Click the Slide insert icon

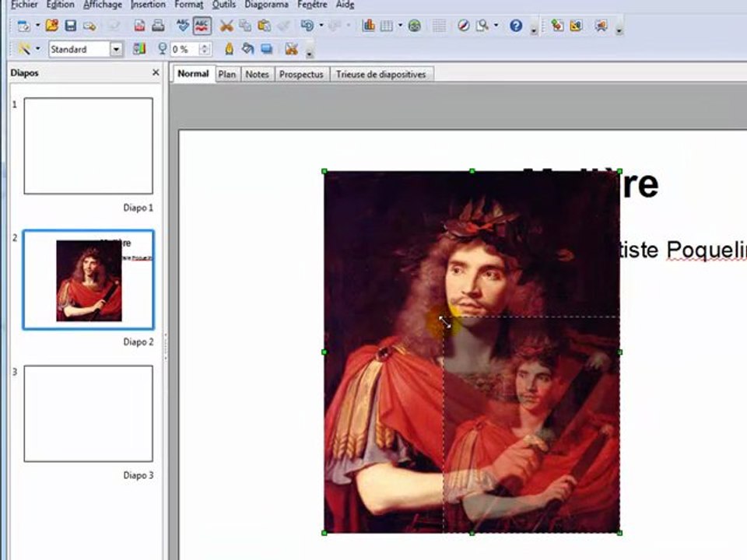coord(557,26)
